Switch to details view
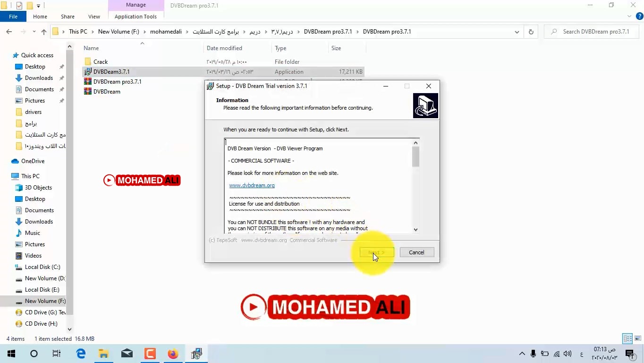Viewport: 644px width, 363px height. coord(627,338)
